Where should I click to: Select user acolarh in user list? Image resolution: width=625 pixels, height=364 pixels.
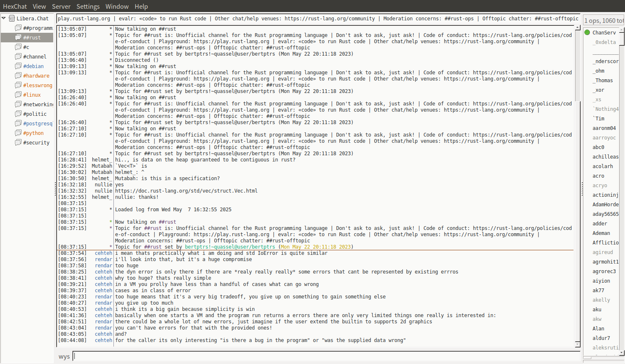click(x=603, y=166)
